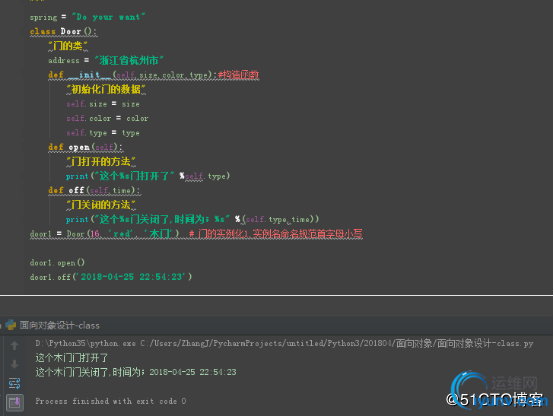Viewport: 554px width, 417px height.
Task: Click the python.exe command path output line
Action: (284, 343)
